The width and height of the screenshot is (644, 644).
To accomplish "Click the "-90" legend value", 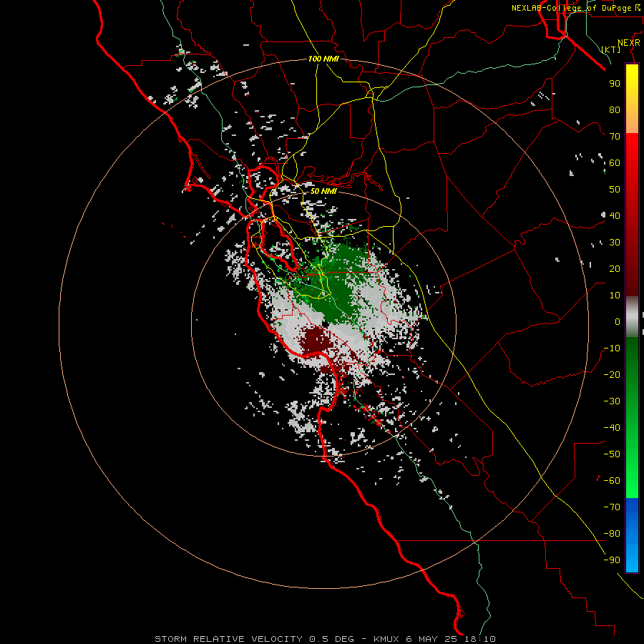I will (x=612, y=560).
